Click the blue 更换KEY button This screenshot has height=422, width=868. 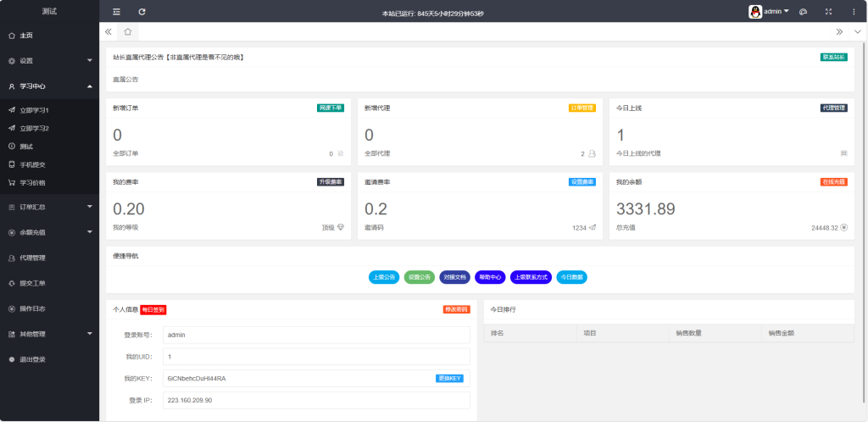click(449, 378)
